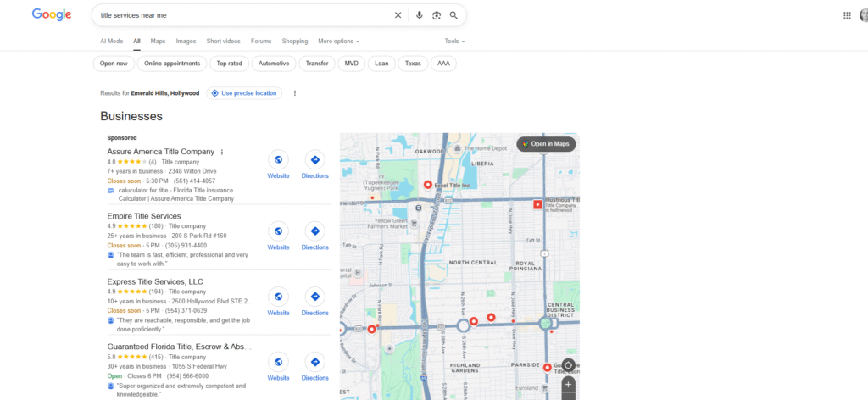Screen dimensions: 868x400
Task: Select the Illustrious Title map marker
Action: [537, 204]
